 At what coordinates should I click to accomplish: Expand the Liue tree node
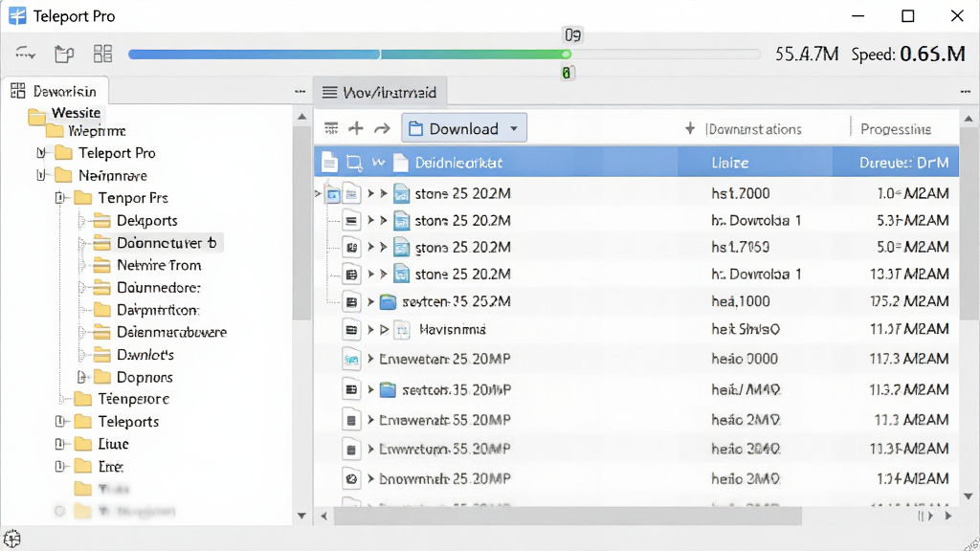(60, 444)
